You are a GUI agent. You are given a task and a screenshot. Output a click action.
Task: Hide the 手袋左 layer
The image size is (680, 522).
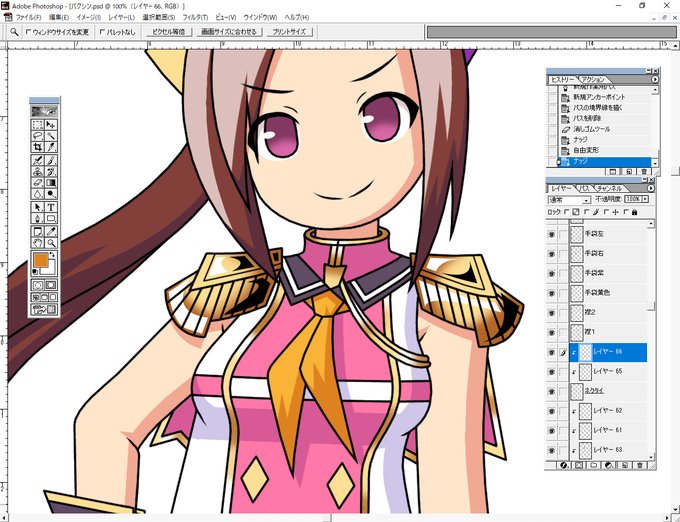[552, 235]
